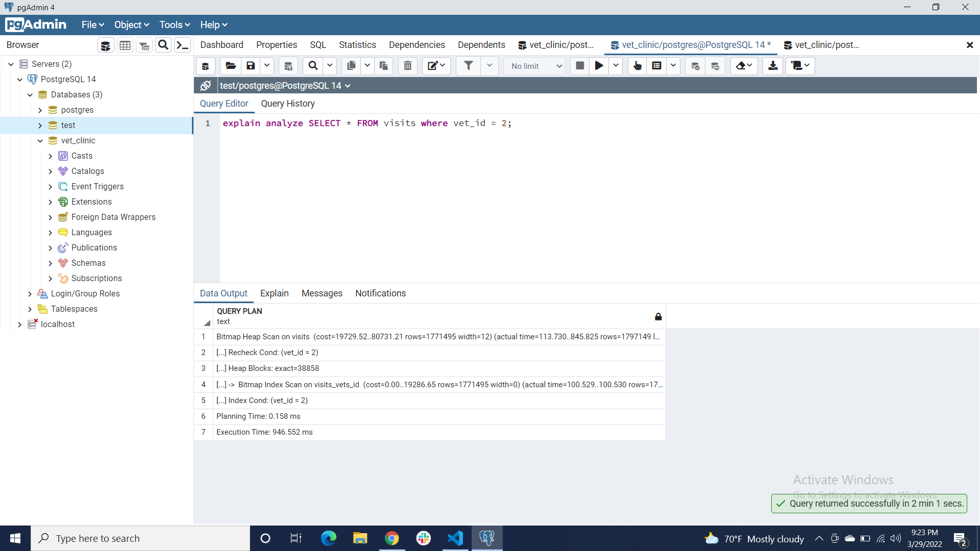Collapse the vet_clinic database node
Screen dimensions: 980x551
40,141
